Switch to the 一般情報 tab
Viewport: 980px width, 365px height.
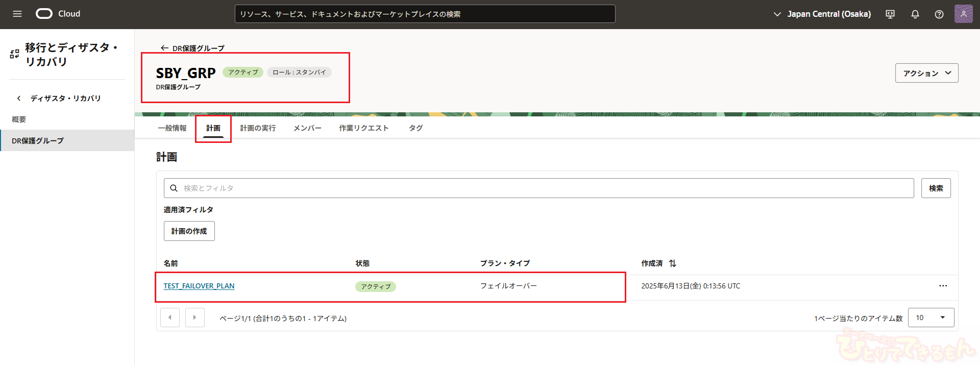click(x=172, y=128)
